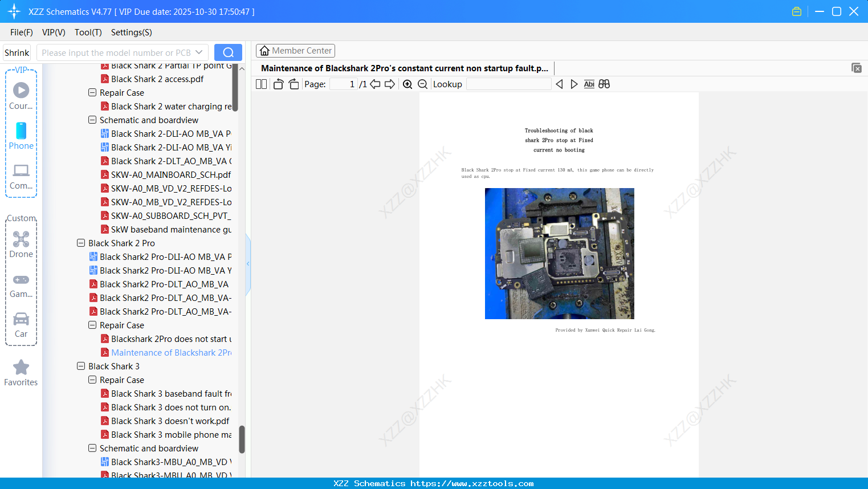Click the Member Center button
Viewport: 868px width, 489px height.
[x=295, y=50]
